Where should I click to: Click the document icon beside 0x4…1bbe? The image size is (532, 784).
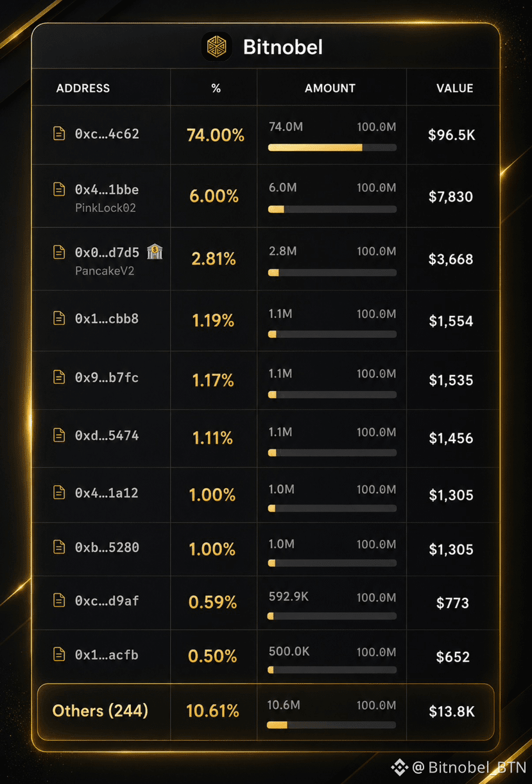pos(59,189)
